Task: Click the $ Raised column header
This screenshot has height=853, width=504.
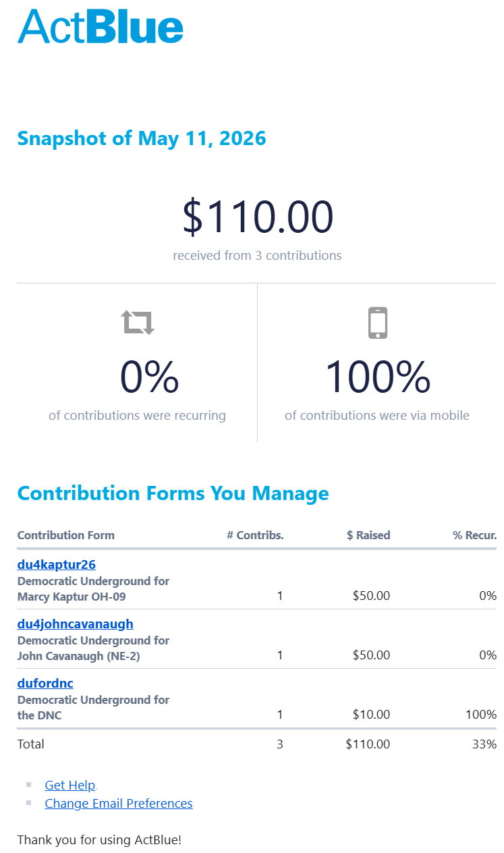Action: (368, 535)
